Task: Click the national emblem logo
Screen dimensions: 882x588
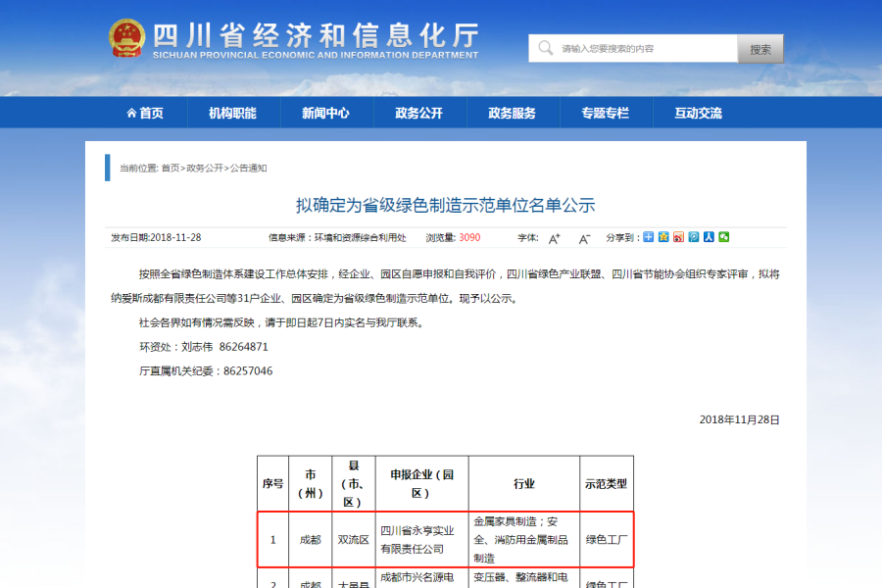Action: click(x=126, y=38)
